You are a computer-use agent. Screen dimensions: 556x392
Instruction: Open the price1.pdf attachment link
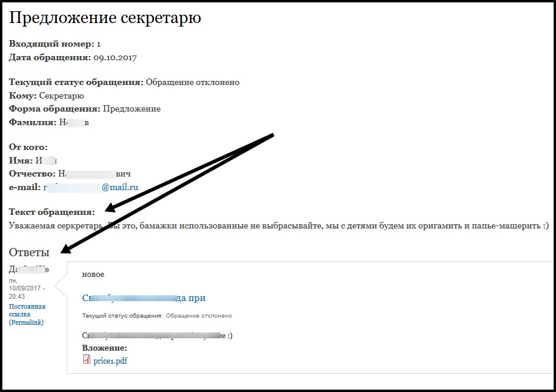110,361
